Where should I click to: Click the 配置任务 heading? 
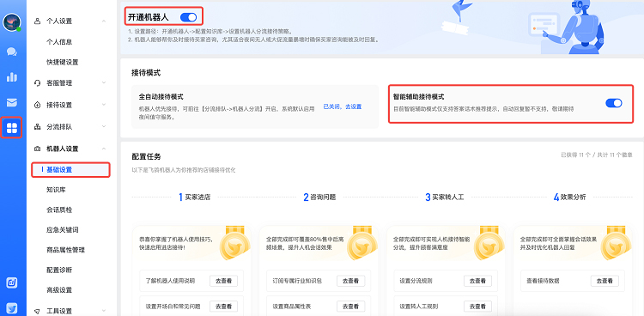146,156
